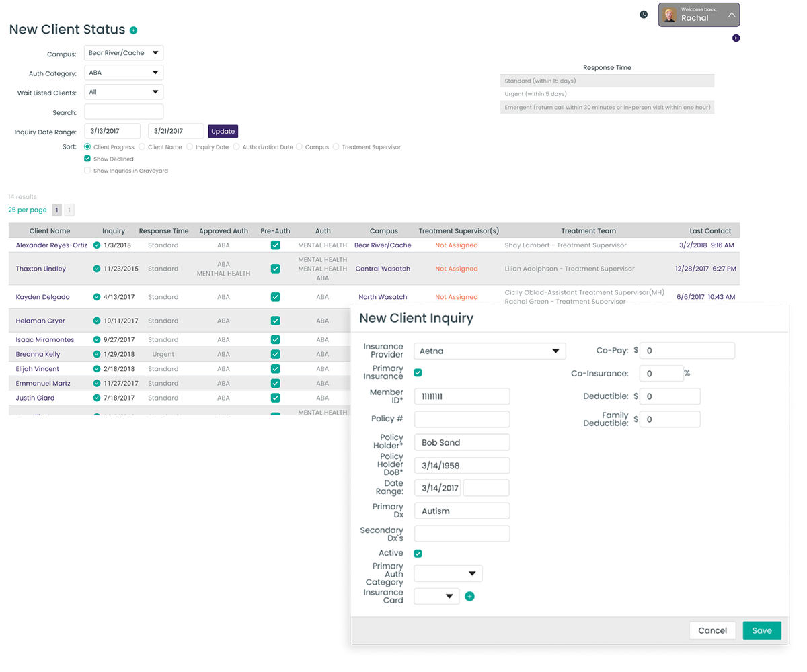Viewport: 807px width, 672px height.
Task: Expand the Primary Auth Category dropdown
Action: click(448, 574)
